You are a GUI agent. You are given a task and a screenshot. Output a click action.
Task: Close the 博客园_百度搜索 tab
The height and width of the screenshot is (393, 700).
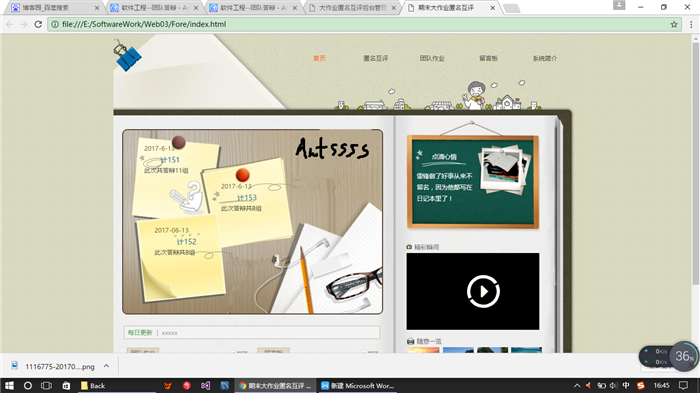(97, 8)
